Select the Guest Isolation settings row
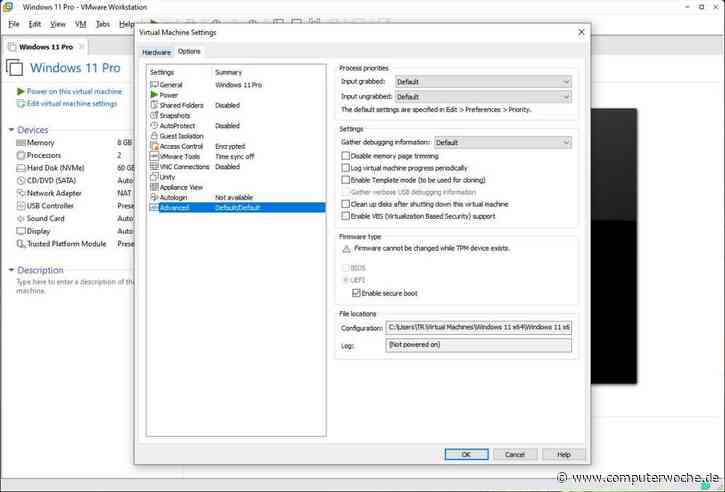 point(237,135)
